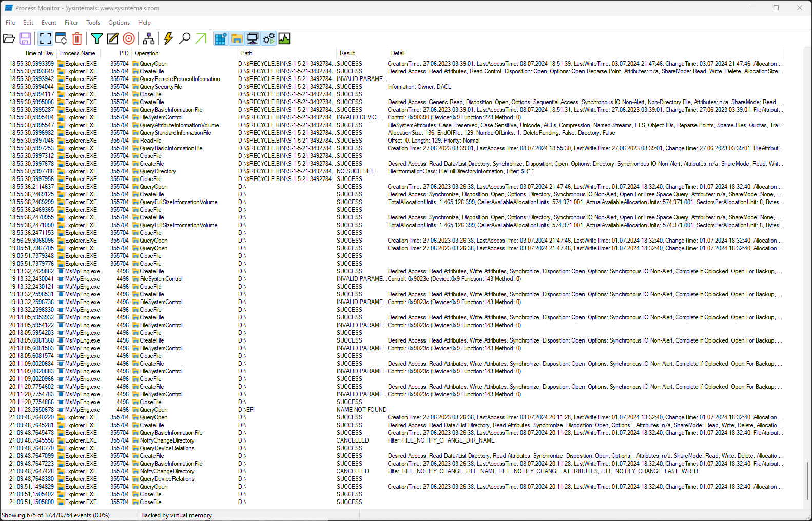Click the Explorer.EXE process icon at 18:55:30,5993359
Screen dimensions: 812x521
(x=61, y=64)
